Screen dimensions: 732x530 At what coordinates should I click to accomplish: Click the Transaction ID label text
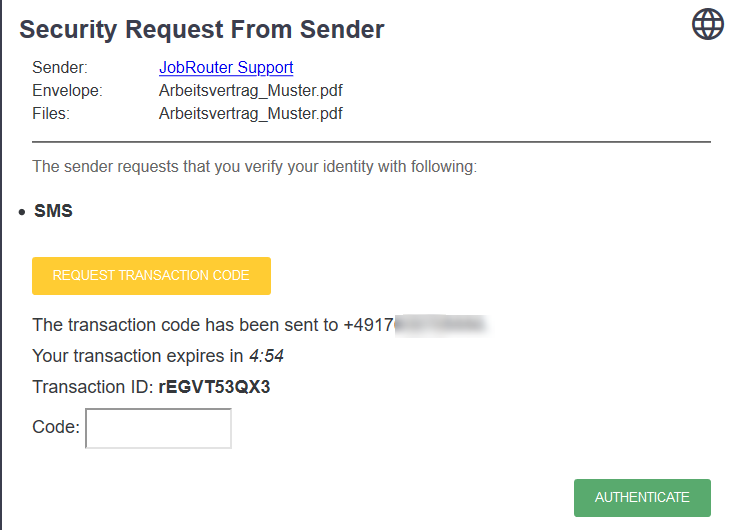tap(93, 387)
